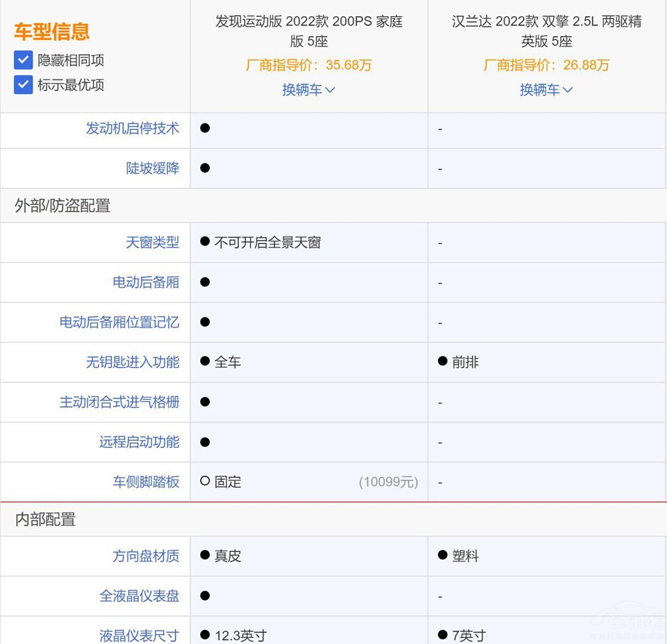
Task: Open the 方向盘材质 detail link
Action: (x=145, y=556)
